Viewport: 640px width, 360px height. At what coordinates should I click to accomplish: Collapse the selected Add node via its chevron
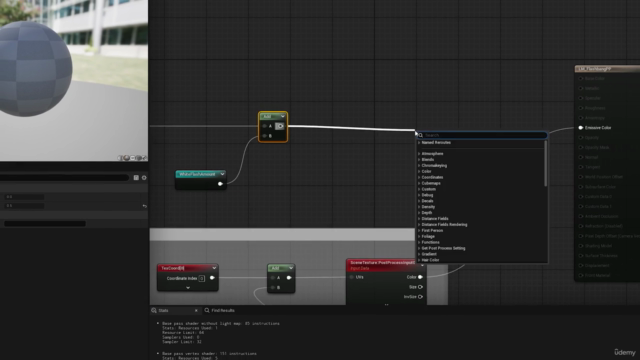pyautogui.click(x=282, y=116)
